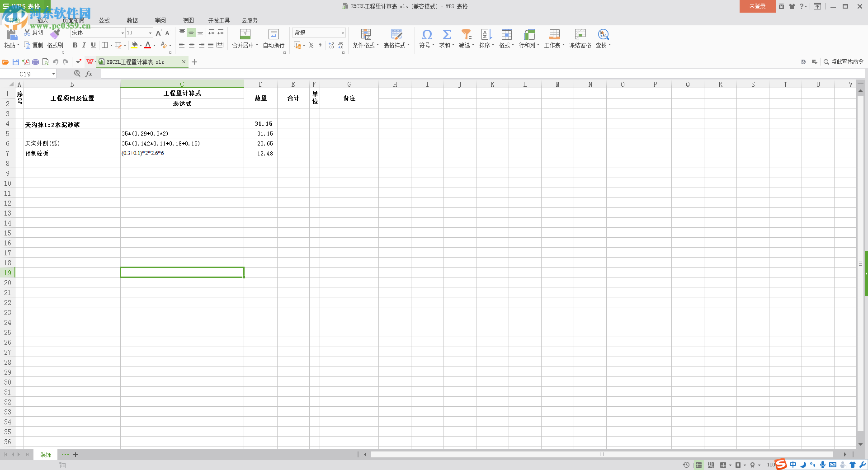Click the 未登录 login button
Viewport: 868px width, 470px height.
tap(757, 6)
